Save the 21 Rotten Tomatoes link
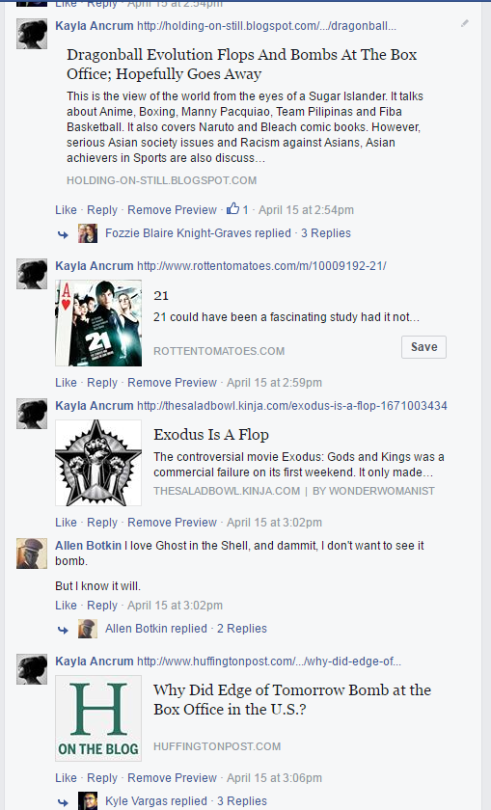Screen dimensions: 491x810 [x=424, y=347]
